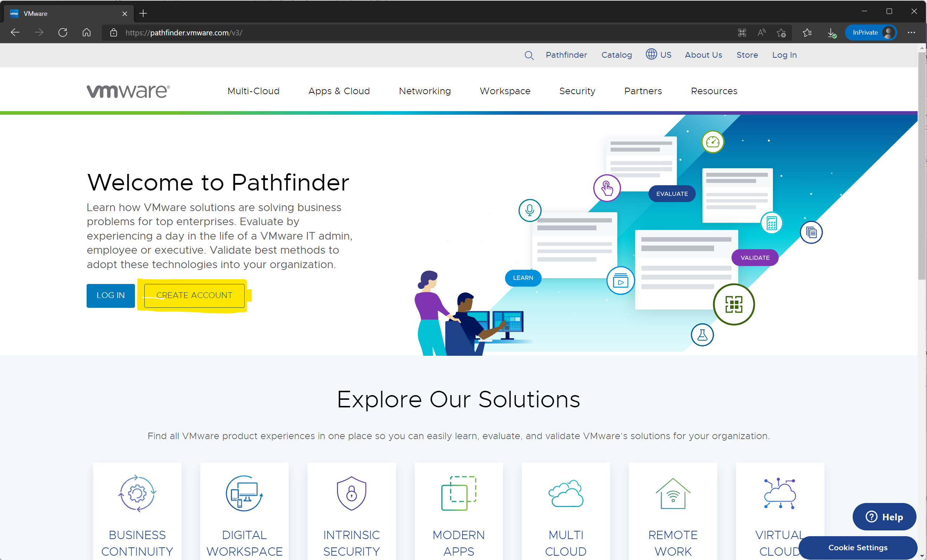This screenshot has width=927, height=560.
Task: Close the VMware tab
Action: (x=125, y=14)
